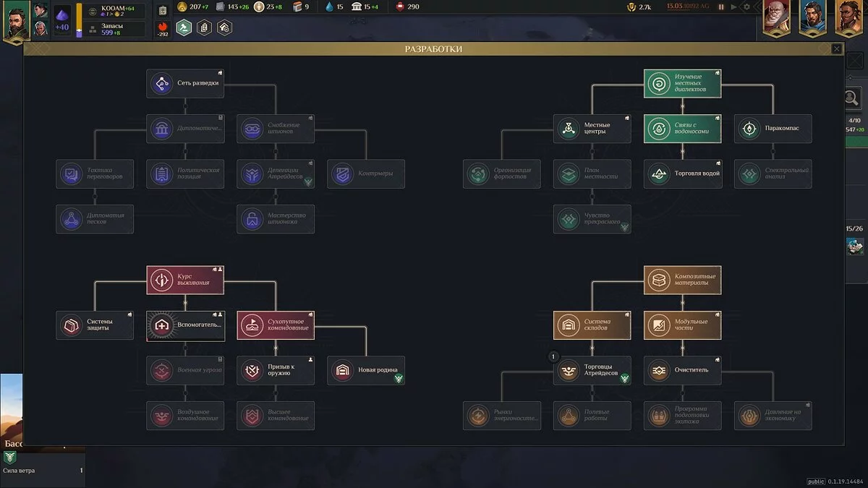Pick the Чувство прекрасного development
This screenshot has height=488, width=868.
(x=592, y=219)
